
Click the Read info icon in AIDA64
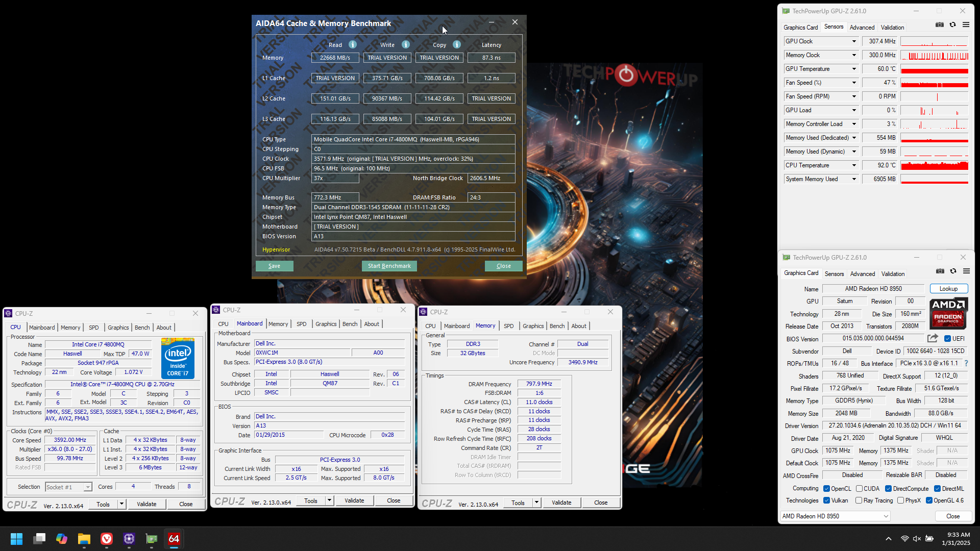click(352, 44)
